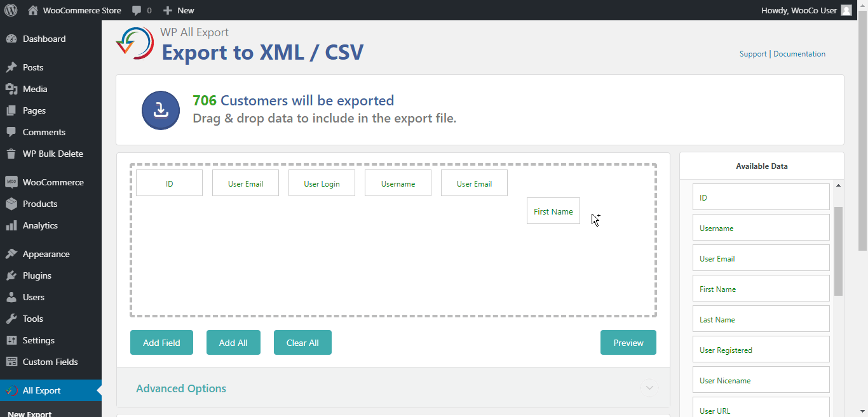Click the New Export submenu link
The image size is (868, 417).
click(x=29, y=414)
